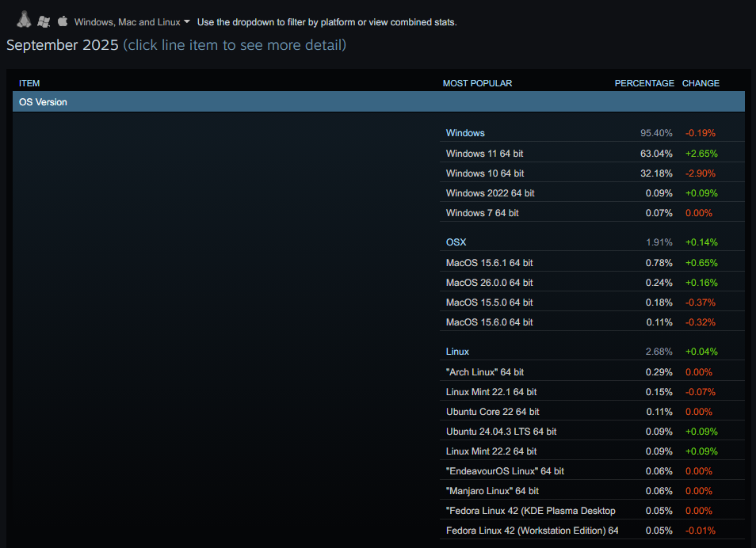Click the Apple logo platform icon
The width and height of the screenshot is (756, 548).
coord(62,21)
